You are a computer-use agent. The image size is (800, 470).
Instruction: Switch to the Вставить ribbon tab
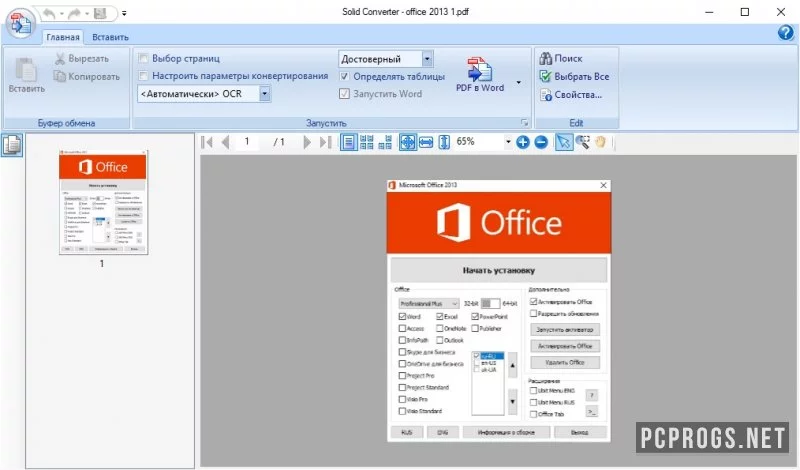tap(110, 37)
